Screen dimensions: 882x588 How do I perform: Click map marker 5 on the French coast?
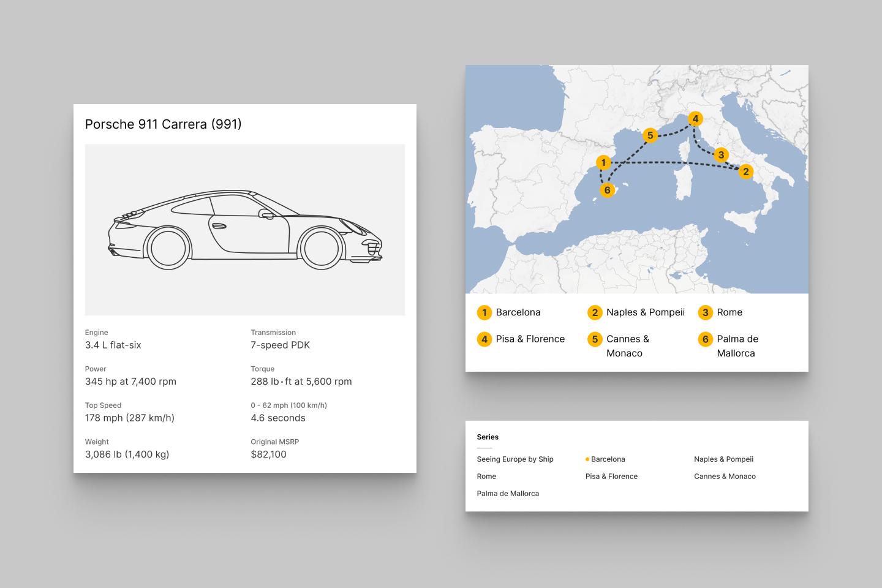[x=650, y=135]
